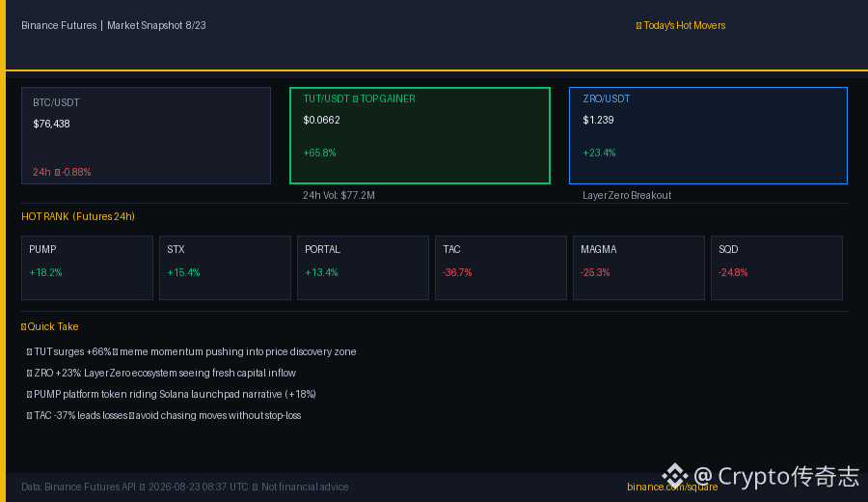The image size is (868, 502).
Task: Click the PUMP platform token bullet line
Action: click(x=171, y=395)
